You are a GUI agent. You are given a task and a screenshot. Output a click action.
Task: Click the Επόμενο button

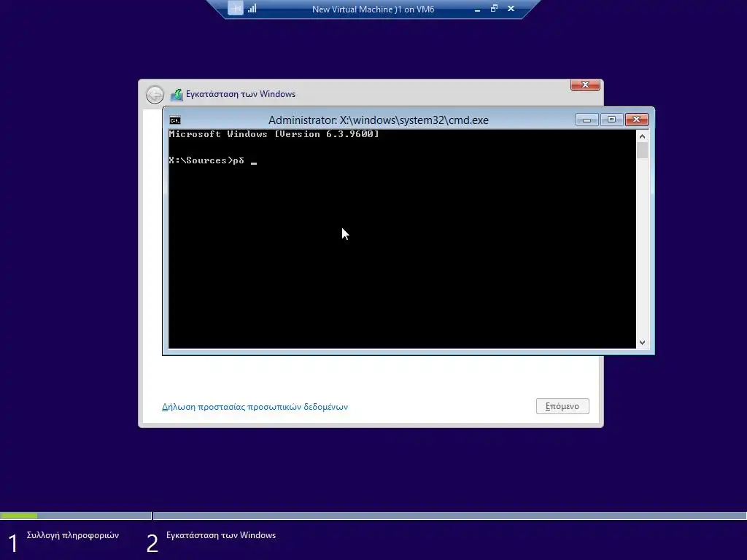562,406
